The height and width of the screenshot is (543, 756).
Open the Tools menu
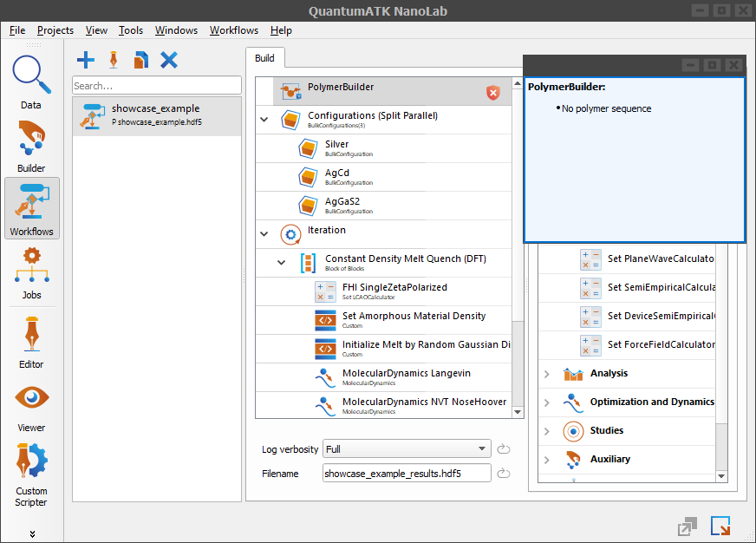(x=131, y=30)
